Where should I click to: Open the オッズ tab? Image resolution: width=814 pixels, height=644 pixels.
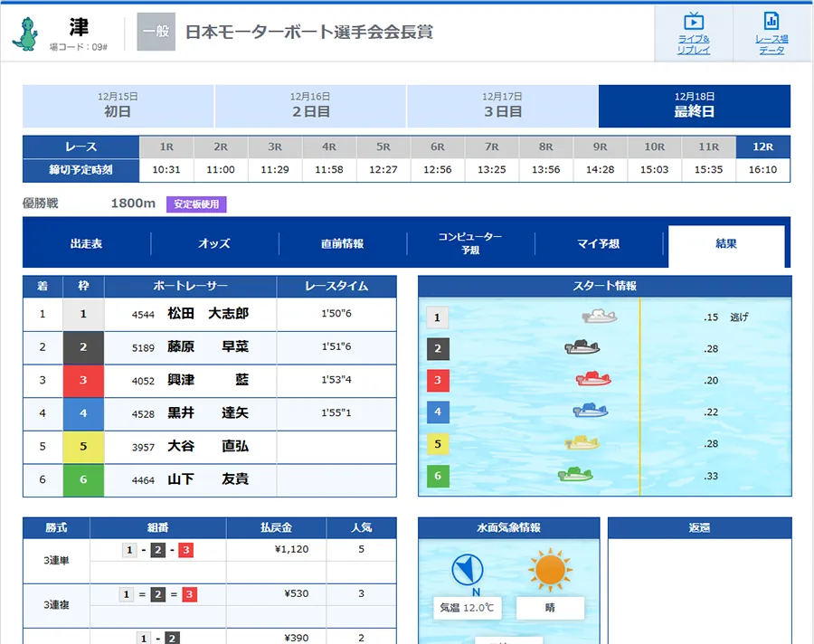click(214, 244)
